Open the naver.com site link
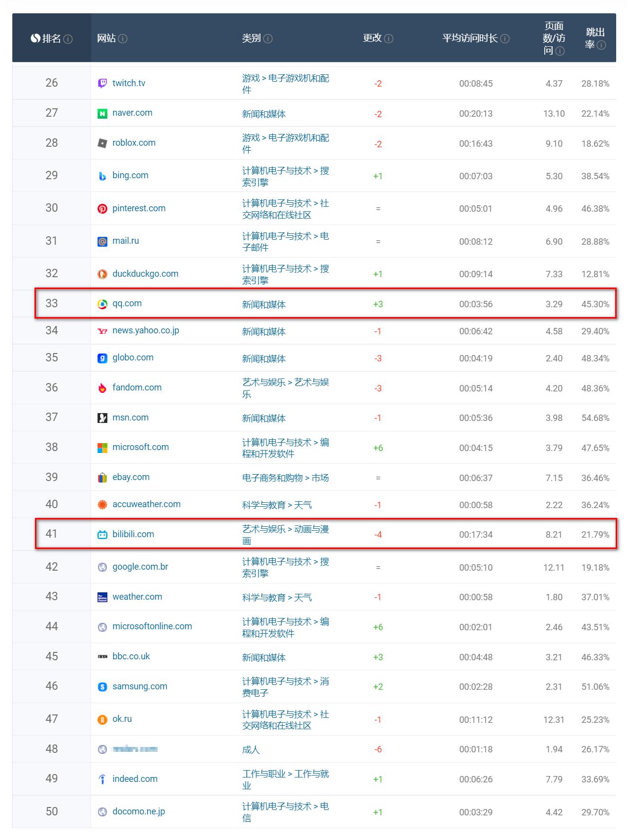The height and width of the screenshot is (840, 628). 132,113
